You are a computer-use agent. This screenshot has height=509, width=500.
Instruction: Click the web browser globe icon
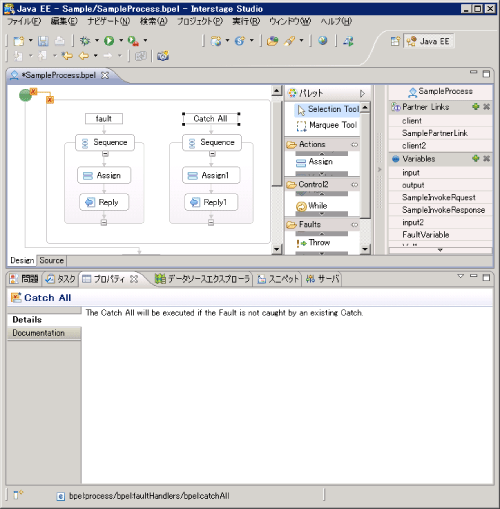pos(323,41)
